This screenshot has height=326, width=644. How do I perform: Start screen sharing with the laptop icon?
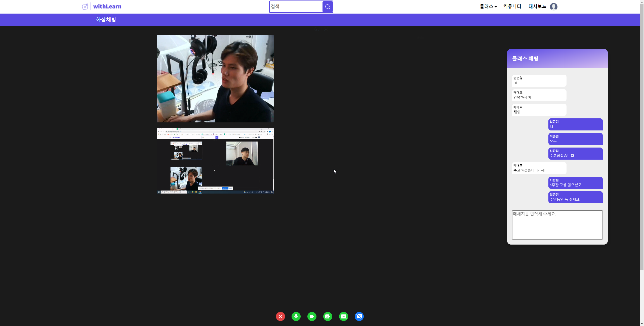tap(343, 316)
